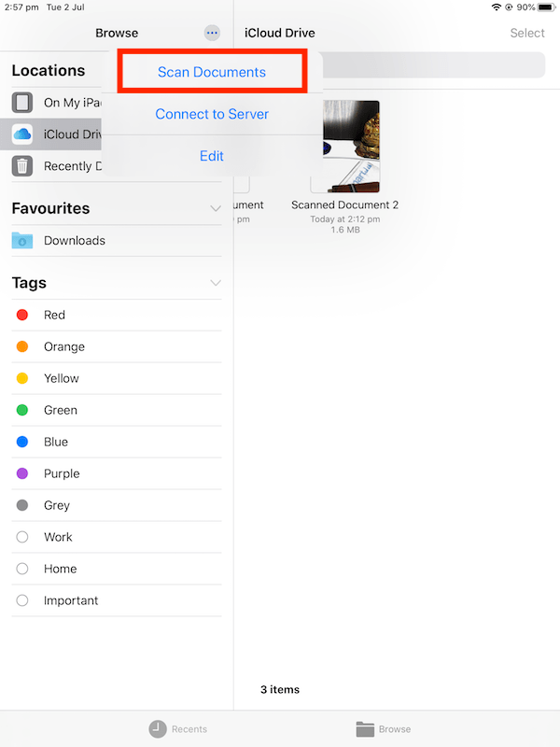560x747 pixels.
Task: Open the Downloads folder icon
Action: pos(22,241)
